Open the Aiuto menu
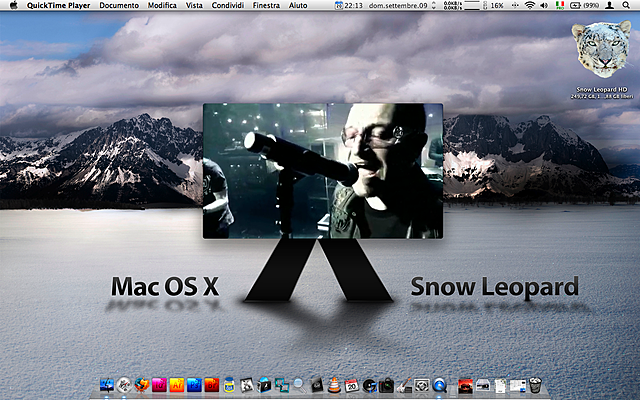 tap(298, 5)
